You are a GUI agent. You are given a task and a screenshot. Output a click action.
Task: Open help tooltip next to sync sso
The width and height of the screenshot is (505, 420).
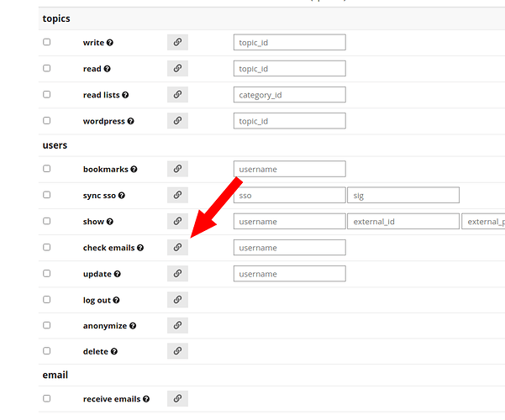pos(122,195)
